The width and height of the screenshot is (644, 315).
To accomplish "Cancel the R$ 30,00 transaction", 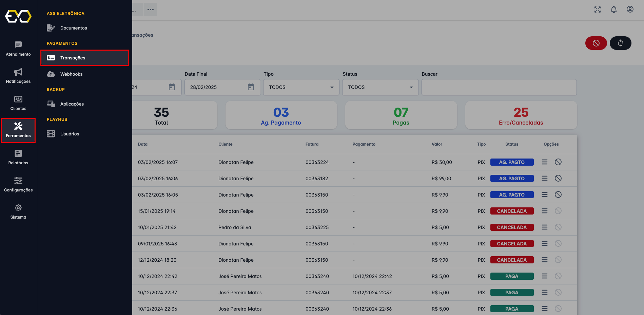I will pos(558,162).
